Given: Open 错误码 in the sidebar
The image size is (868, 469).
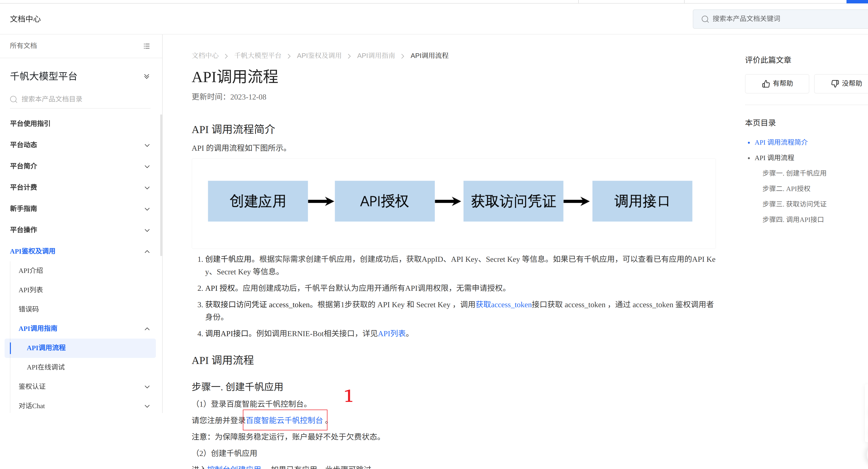Looking at the screenshot, I should tap(29, 309).
